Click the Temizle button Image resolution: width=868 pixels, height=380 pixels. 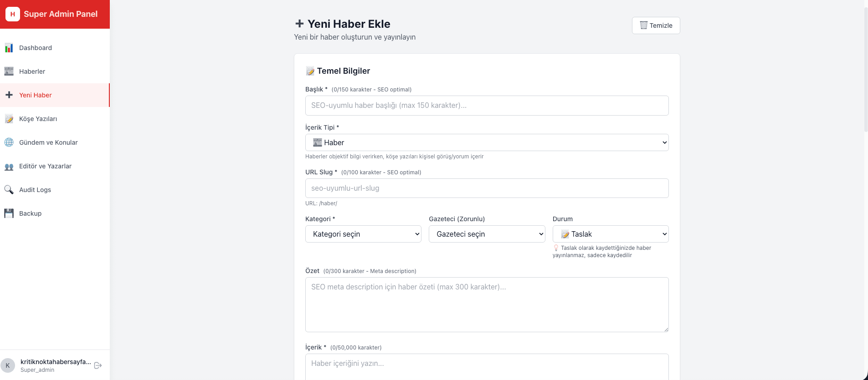[656, 25]
